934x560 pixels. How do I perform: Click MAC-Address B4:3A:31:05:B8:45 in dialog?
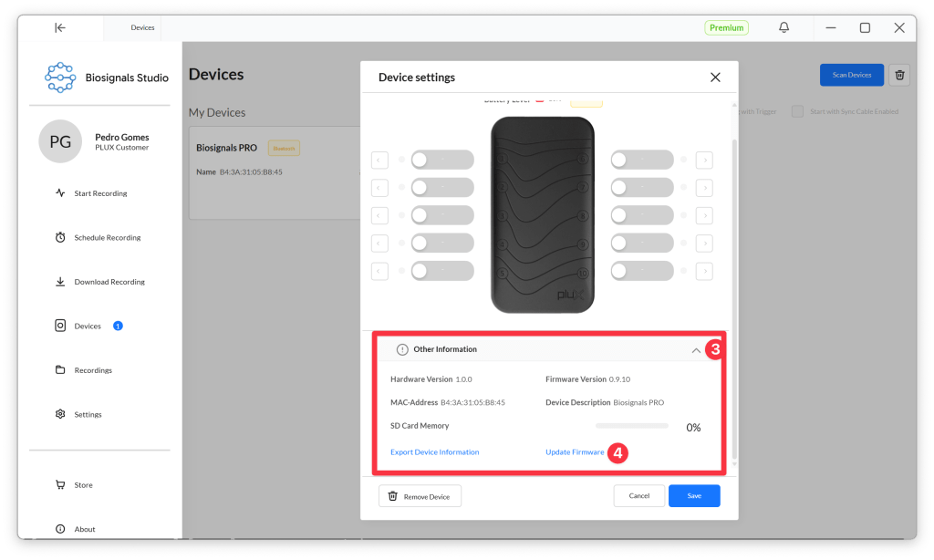(x=447, y=402)
